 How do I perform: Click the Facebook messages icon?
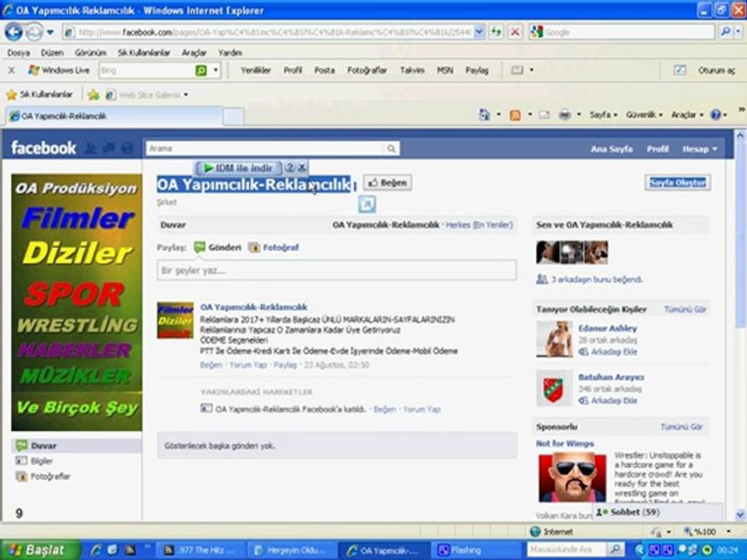(x=109, y=149)
